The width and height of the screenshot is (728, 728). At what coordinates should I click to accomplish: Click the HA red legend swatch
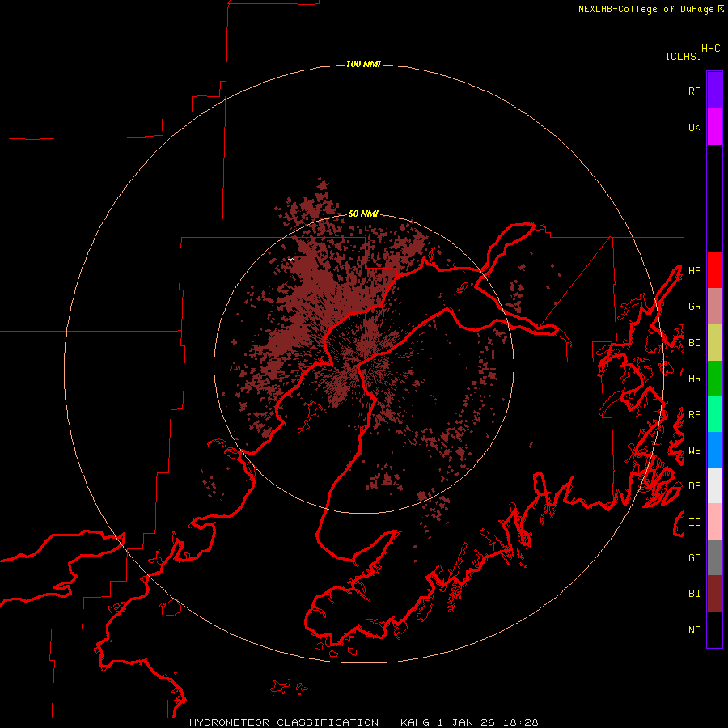coord(714,270)
